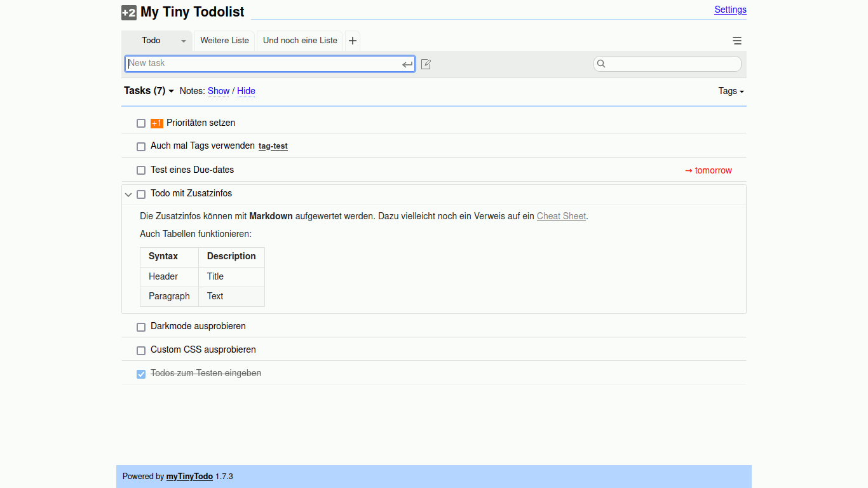868x488 pixels.
Task: Uncheck the completed 'Todos zum Testen eingeben' task
Action: tap(141, 374)
